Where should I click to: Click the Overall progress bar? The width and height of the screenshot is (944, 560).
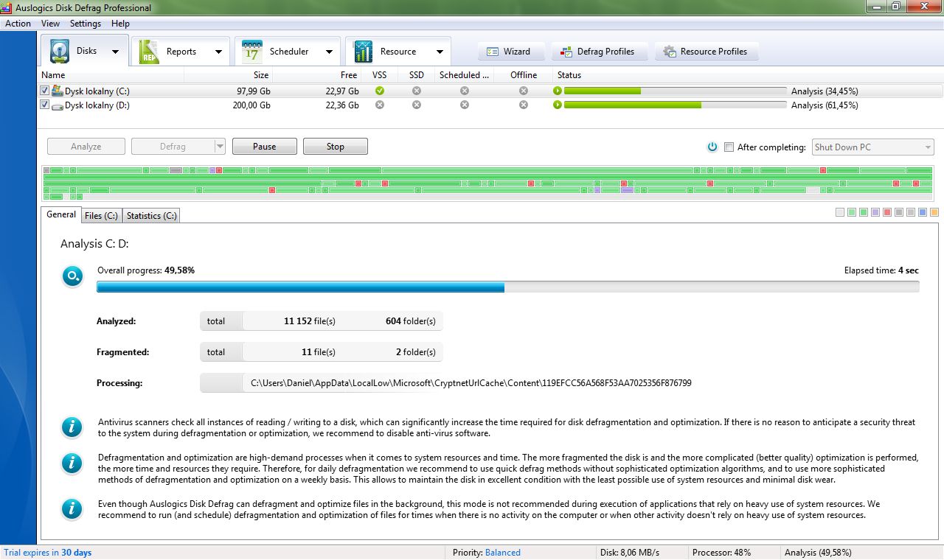pos(508,287)
